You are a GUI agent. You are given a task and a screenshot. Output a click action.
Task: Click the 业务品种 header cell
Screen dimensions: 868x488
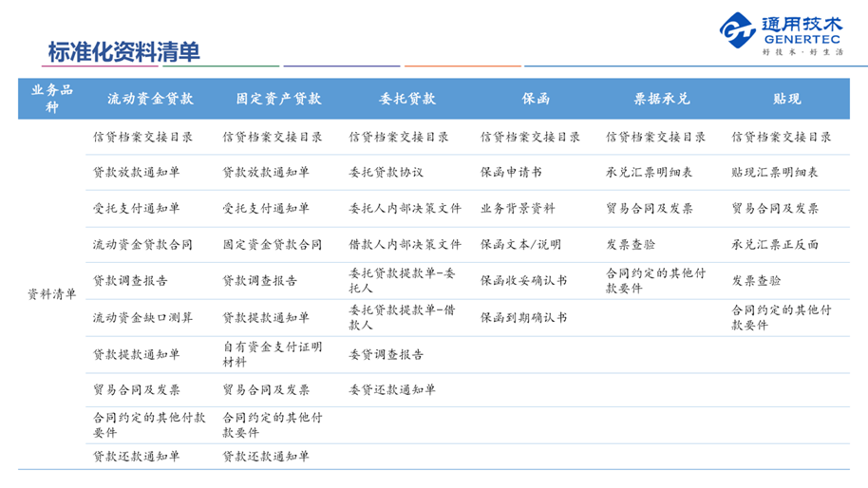pos(51,99)
